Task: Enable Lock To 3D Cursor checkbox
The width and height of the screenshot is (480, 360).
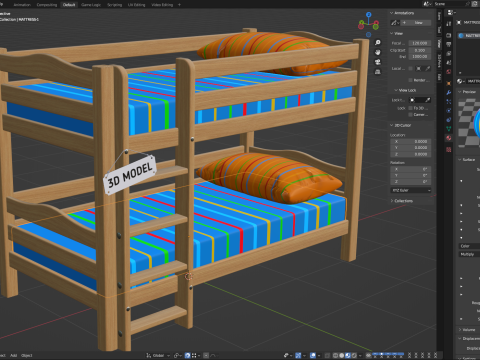Action: pyautogui.click(x=410, y=108)
